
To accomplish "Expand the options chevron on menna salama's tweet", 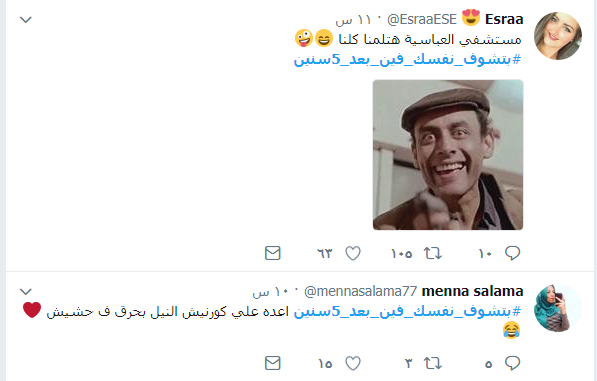I will (x=26, y=292).
